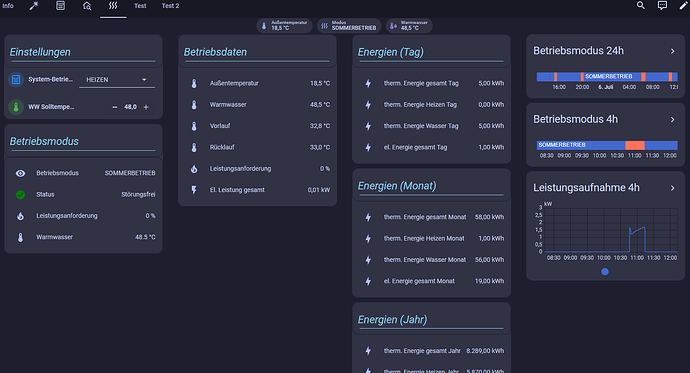Click the green Status check icon
Screen dimensions: 690x373
(20, 194)
